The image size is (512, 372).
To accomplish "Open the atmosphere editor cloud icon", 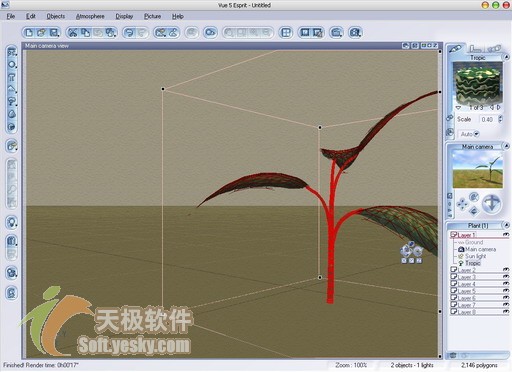I will pos(210,32).
